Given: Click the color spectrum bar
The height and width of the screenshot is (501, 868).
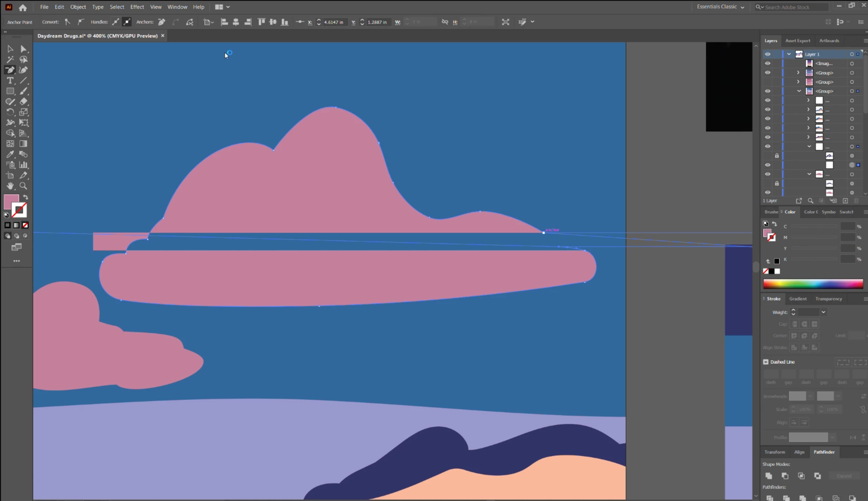Looking at the screenshot, I should pos(813,284).
